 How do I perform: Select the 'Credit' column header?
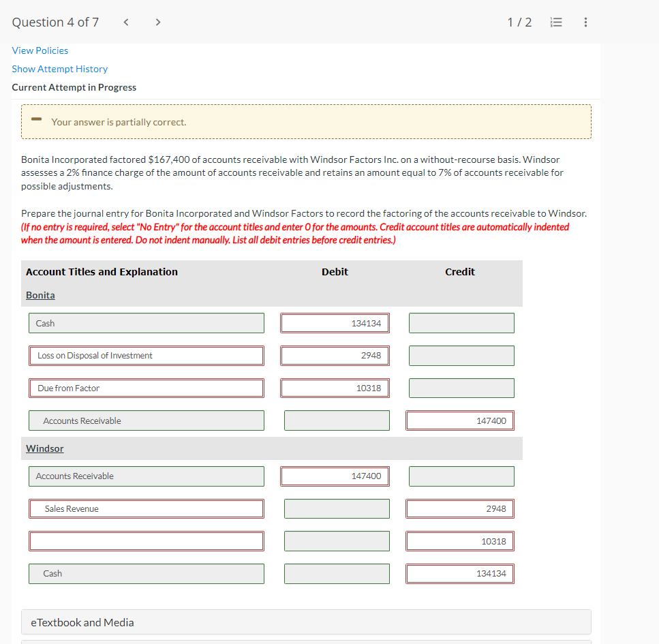[460, 272]
